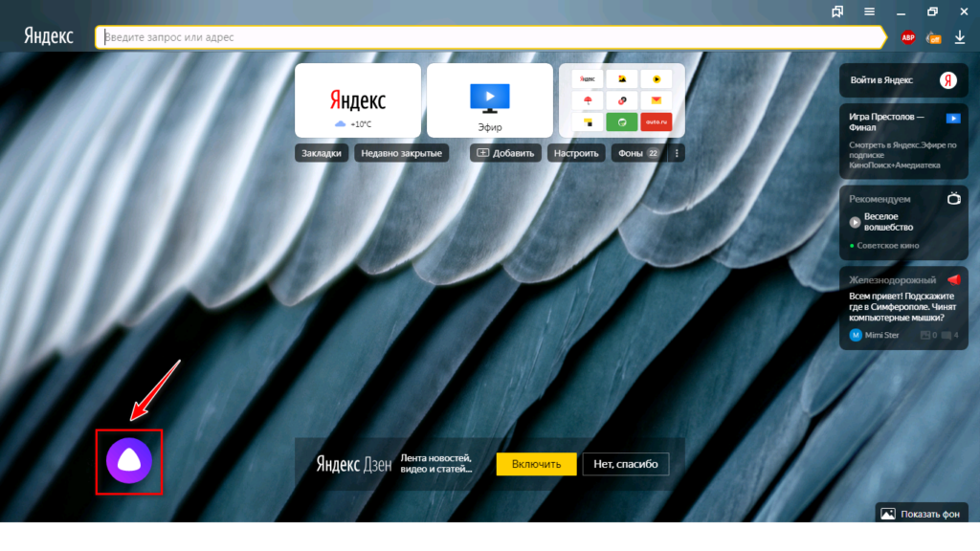Open the Эфир tile
The width and height of the screenshot is (980, 551).
coord(490,99)
